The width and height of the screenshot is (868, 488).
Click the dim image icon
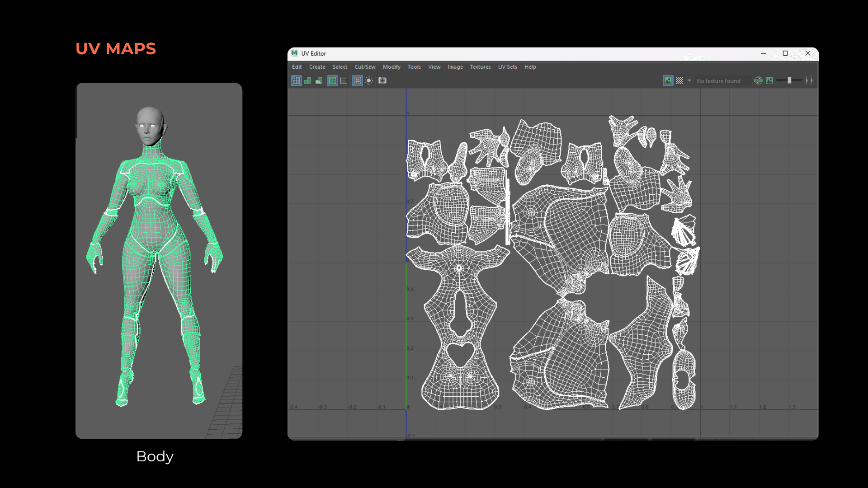point(770,80)
